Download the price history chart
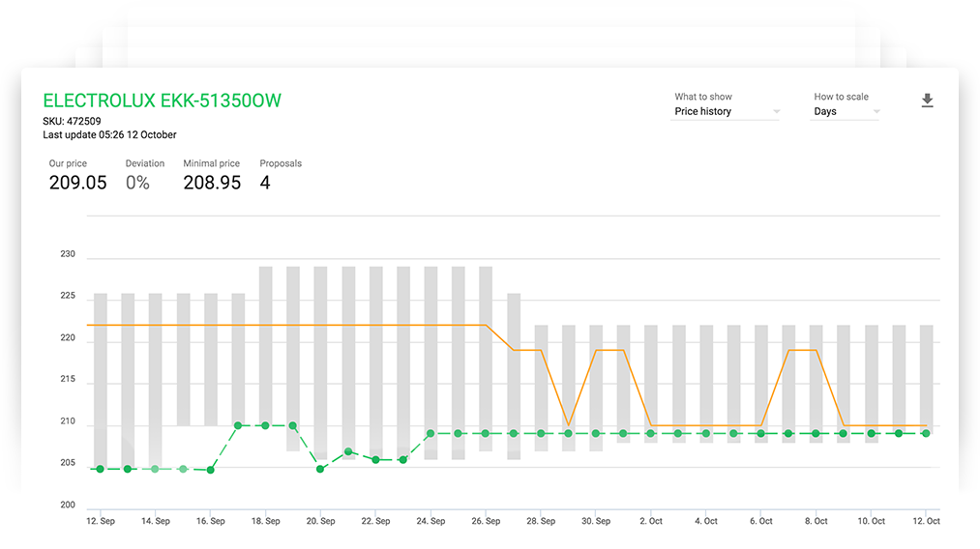The height and width of the screenshot is (549, 980). click(928, 101)
